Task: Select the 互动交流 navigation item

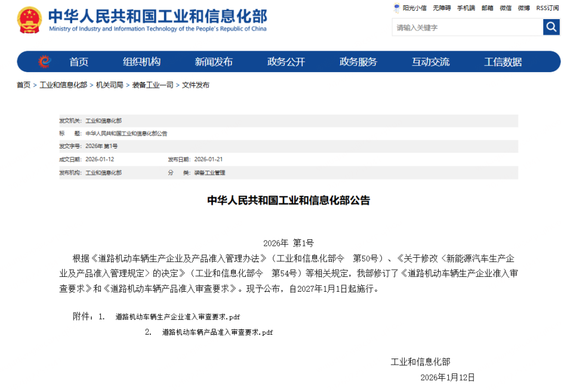Action: click(430, 61)
